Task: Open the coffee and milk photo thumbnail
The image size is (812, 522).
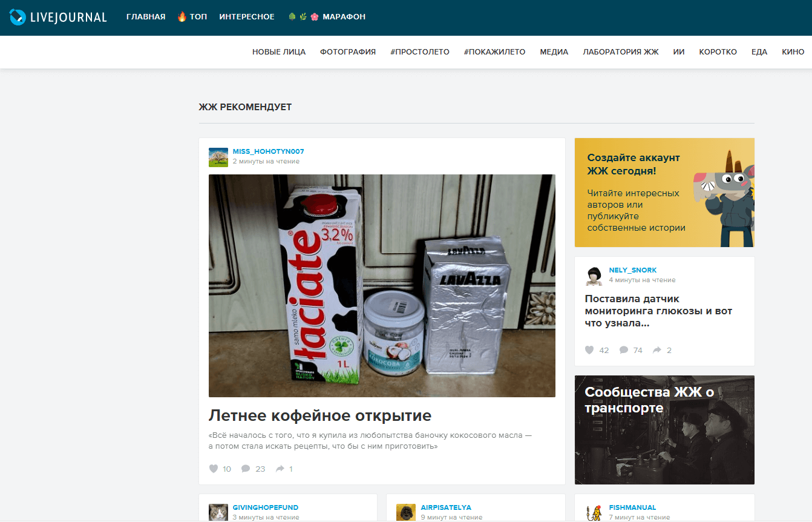Action: (382, 286)
